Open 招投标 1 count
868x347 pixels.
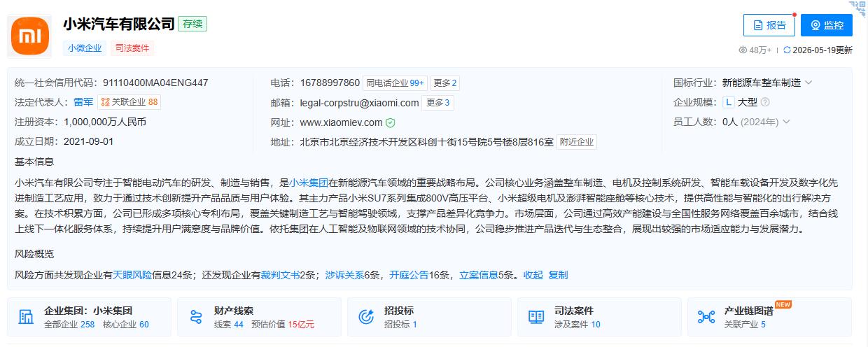tap(400, 325)
